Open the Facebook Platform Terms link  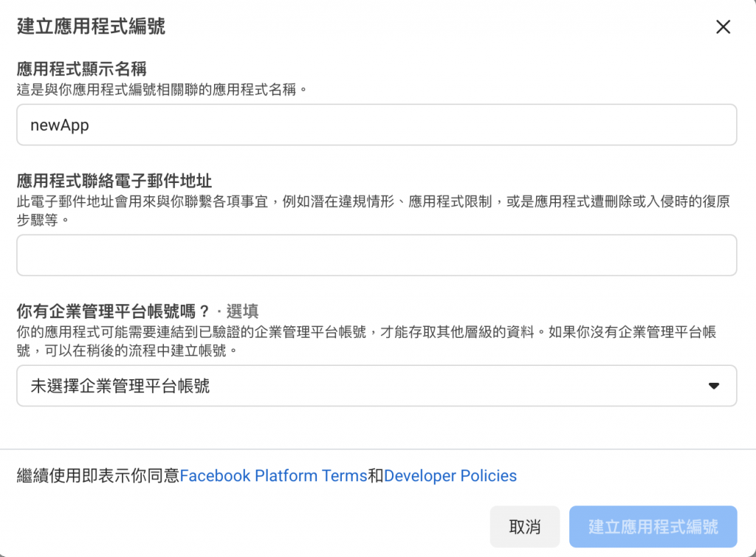pos(273,476)
